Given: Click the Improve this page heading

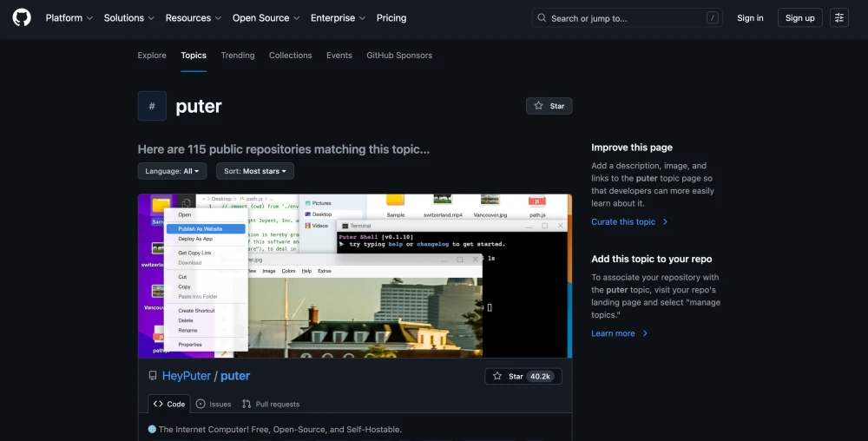Looking at the screenshot, I should (632, 148).
